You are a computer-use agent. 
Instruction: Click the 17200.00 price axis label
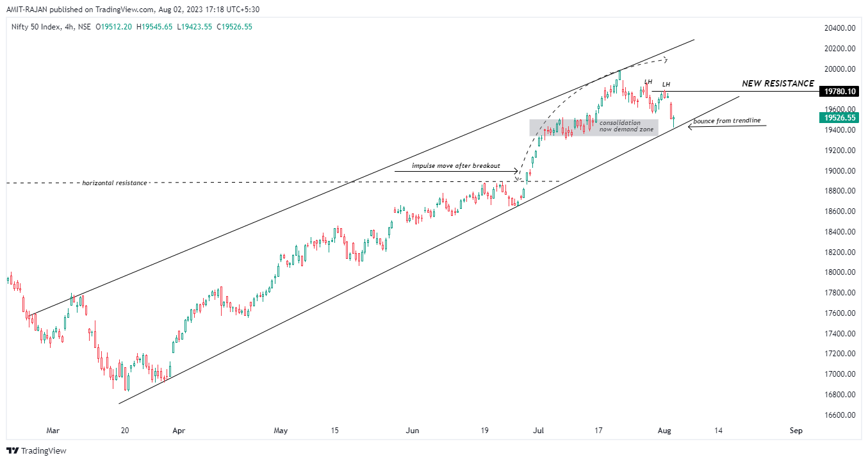[x=840, y=354]
